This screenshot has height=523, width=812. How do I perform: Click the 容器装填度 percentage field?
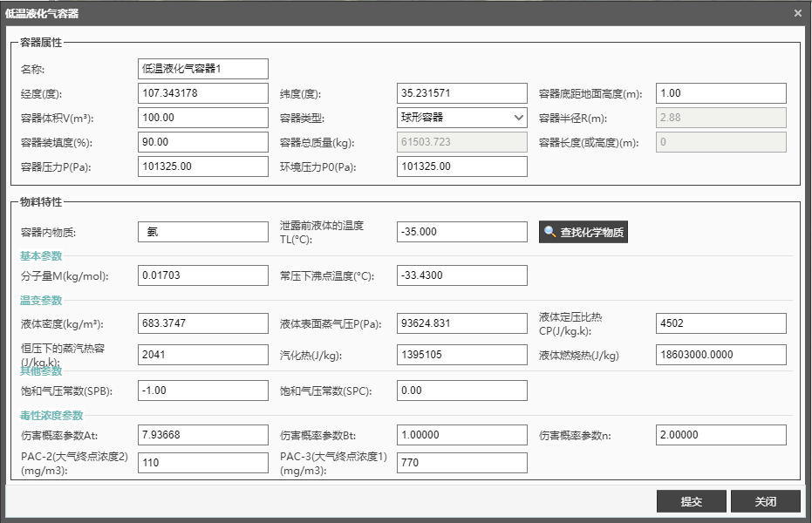pos(203,142)
